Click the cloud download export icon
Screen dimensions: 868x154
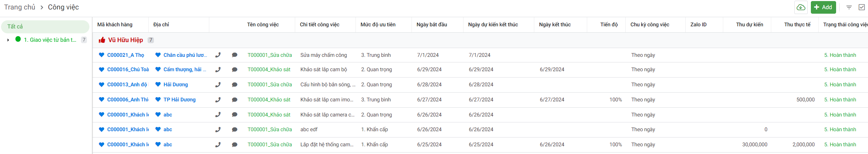coord(801,7)
